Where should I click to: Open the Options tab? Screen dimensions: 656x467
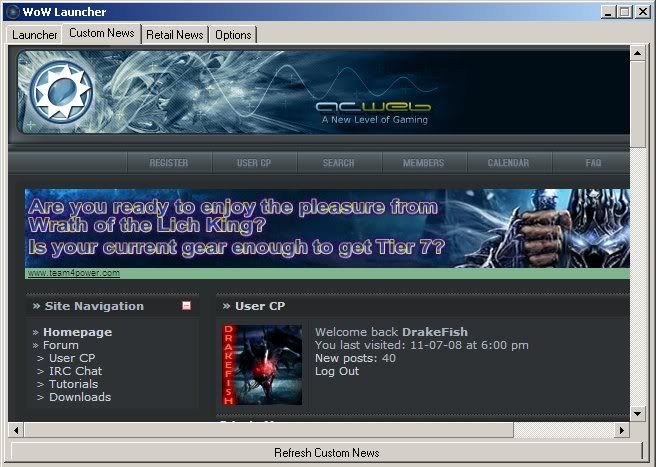coord(233,35)
